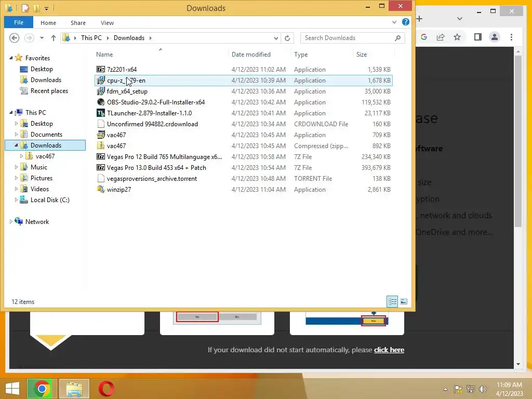This screenshot has width=532, height=399.
Task: Open Chrome profile avatar icon
Action: coord(495,37)
